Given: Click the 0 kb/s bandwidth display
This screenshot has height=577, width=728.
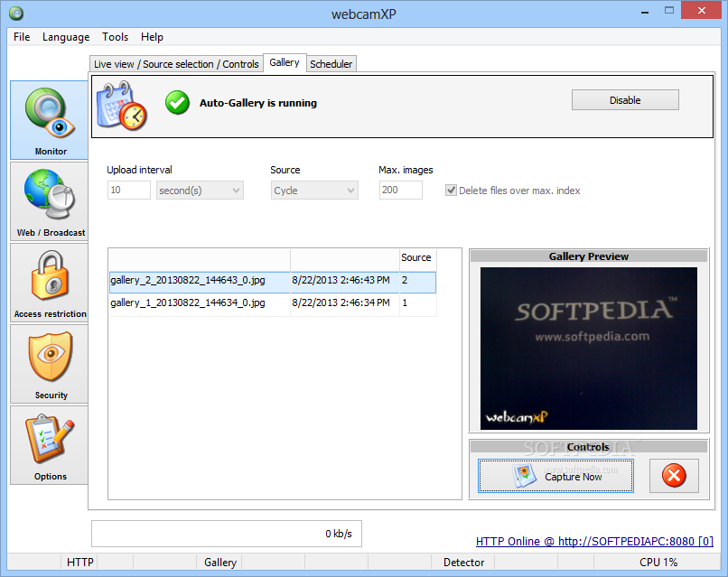Looking at the screenshot, I should 227,534.
